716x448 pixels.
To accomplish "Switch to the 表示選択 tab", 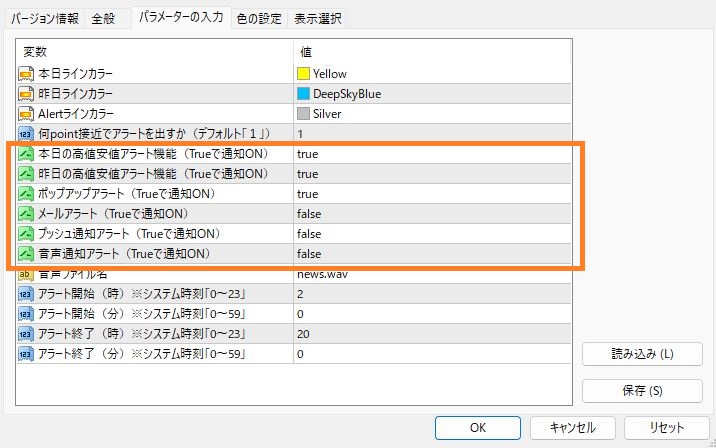I will tap(318, 18).
